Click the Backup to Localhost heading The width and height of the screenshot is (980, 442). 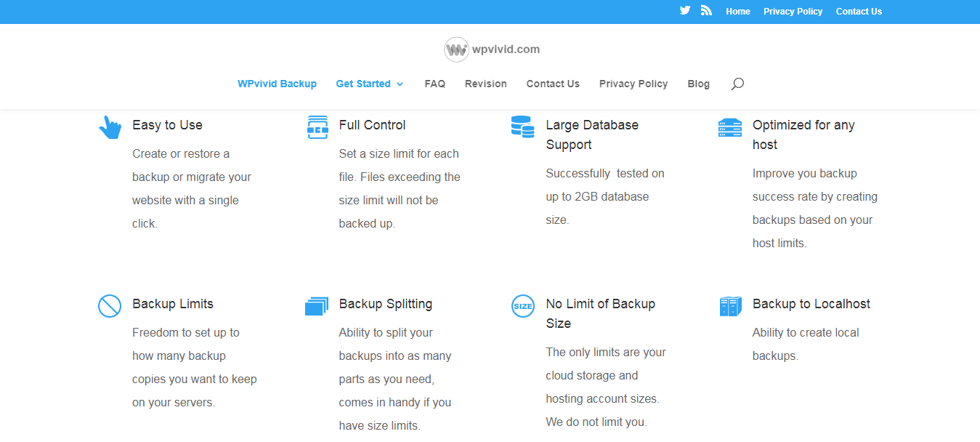point(811,304)
